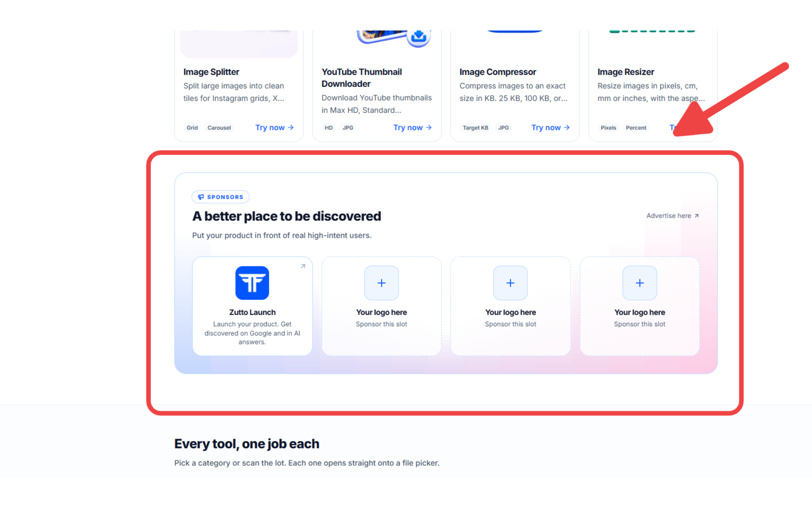The width and height of the screenshot is (812, 508).
Task: Click the Zutto Launch sponsor name
Action: (252, 312)
